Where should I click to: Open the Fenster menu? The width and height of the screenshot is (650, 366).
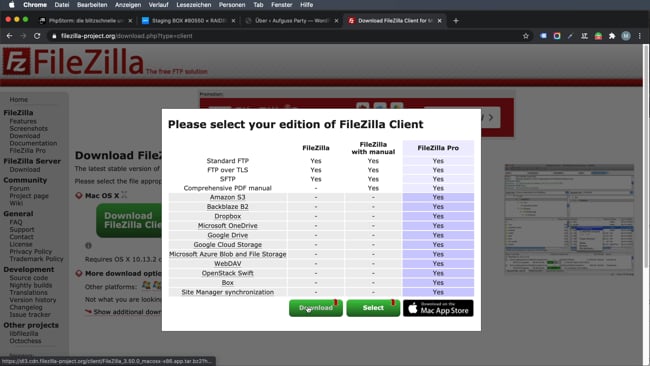pos(281,5)
